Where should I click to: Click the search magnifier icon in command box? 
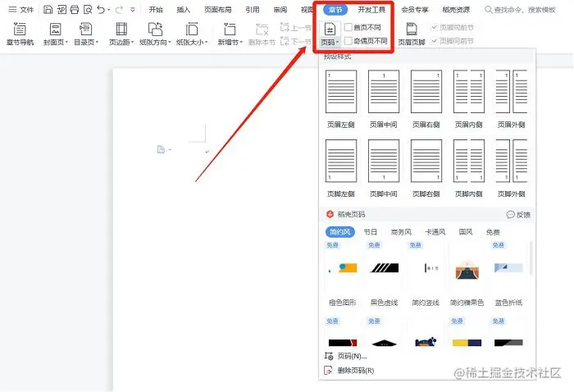point(489,10)
